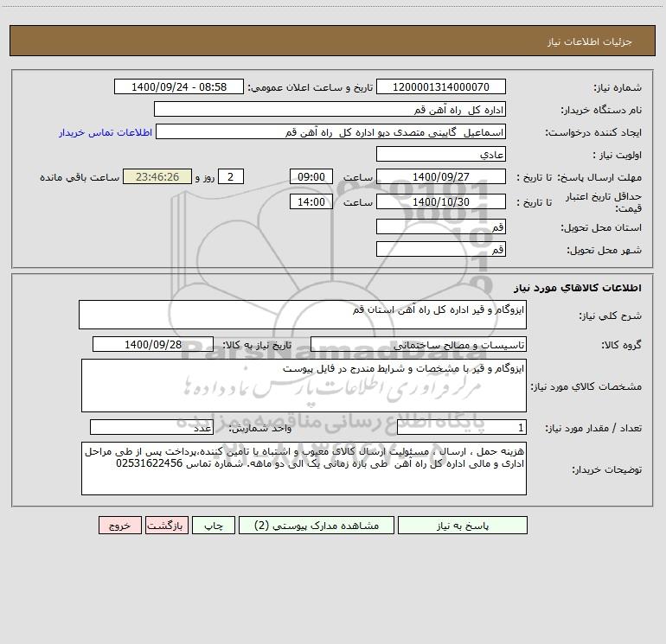Click buyer organization field اداره کل راه آهن قم

click(x=330, y=109)
